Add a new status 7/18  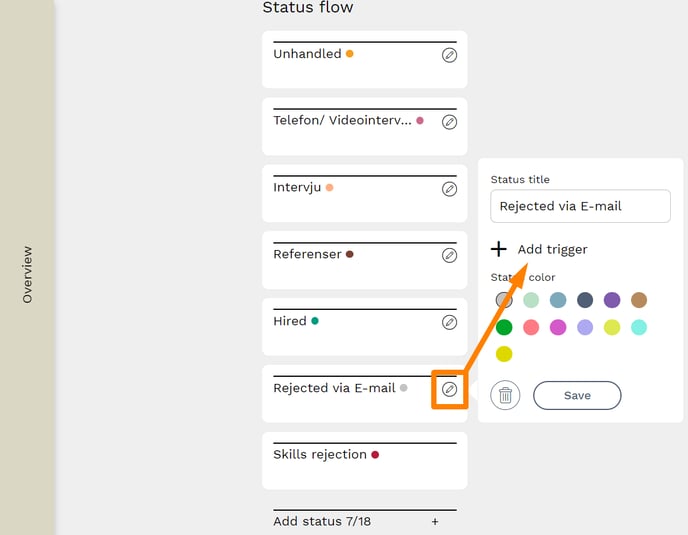(x=435, y=522)
